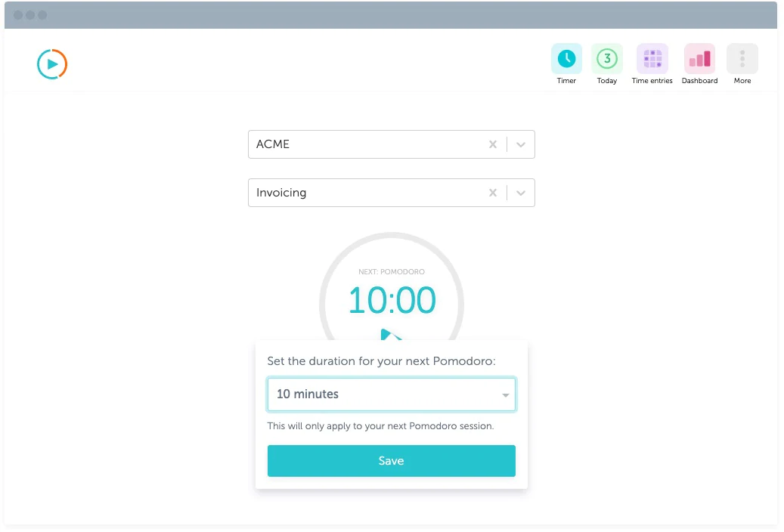784x532 pixels.
Task: Click the 10:00 timer display
Action: 392,301
